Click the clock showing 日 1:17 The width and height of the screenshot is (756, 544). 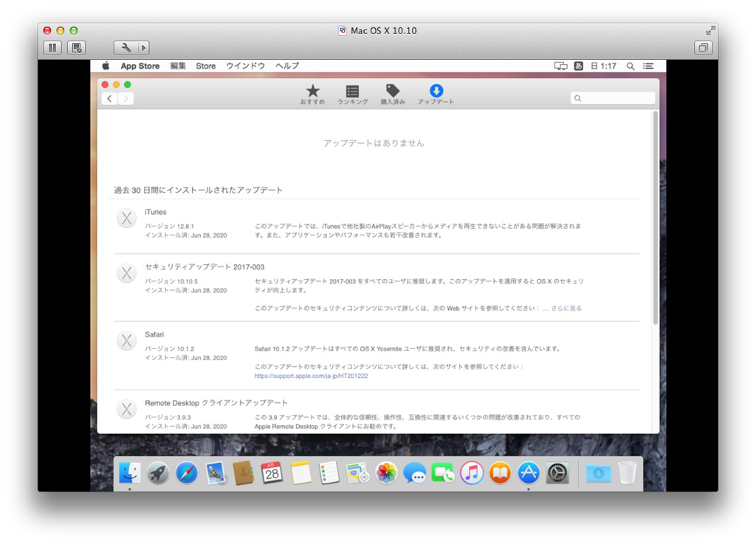click(x=604, y=66)
